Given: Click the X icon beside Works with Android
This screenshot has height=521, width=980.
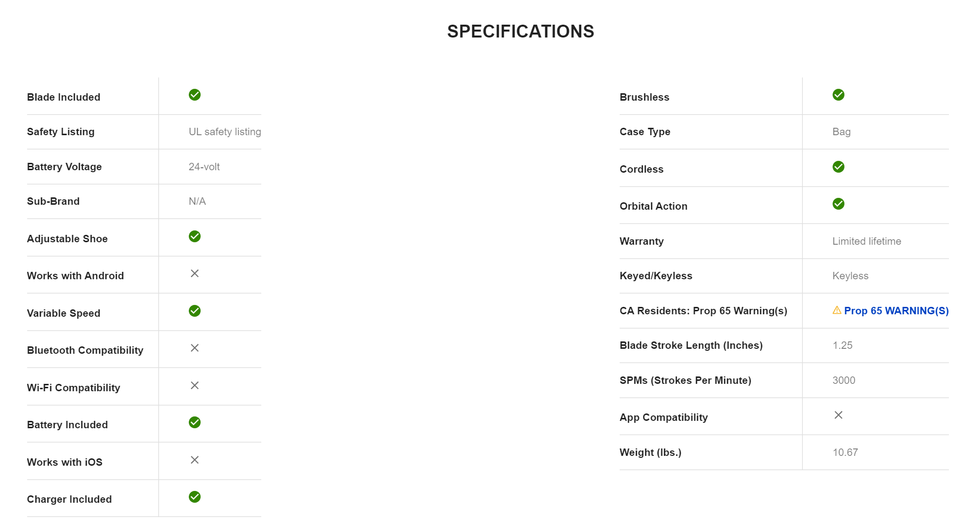Looking at the screenshot, I should tap(195, 273).
